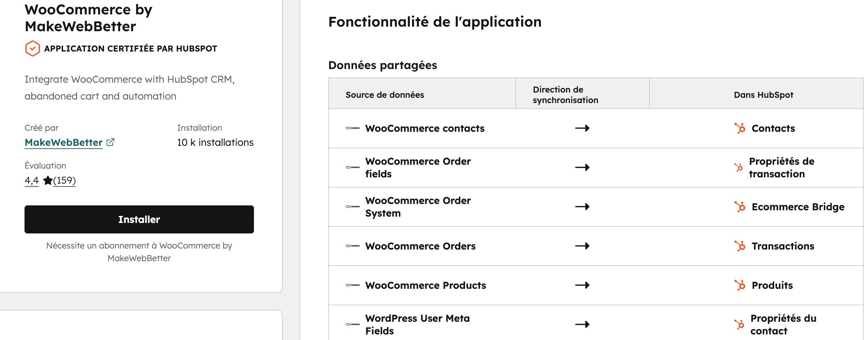Click the HubSpot sprocket icon next to Produits
Viewport: 868px width, 340px height.
tap(739, 285)
